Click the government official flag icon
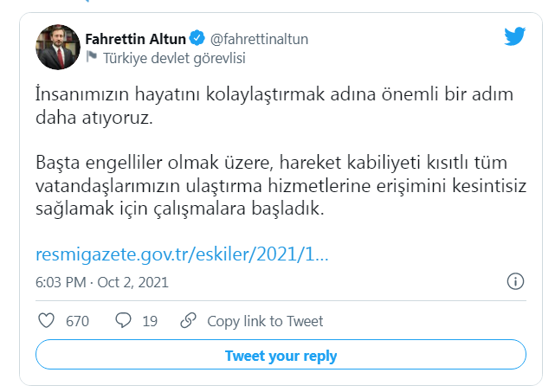This screenshot has width=555, height=392. point(91,58)
